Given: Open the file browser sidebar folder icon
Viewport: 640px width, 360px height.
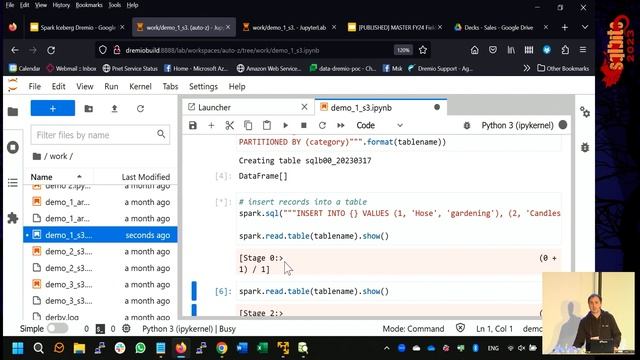Looking at the screenshot, I should [x=13, y=111].
